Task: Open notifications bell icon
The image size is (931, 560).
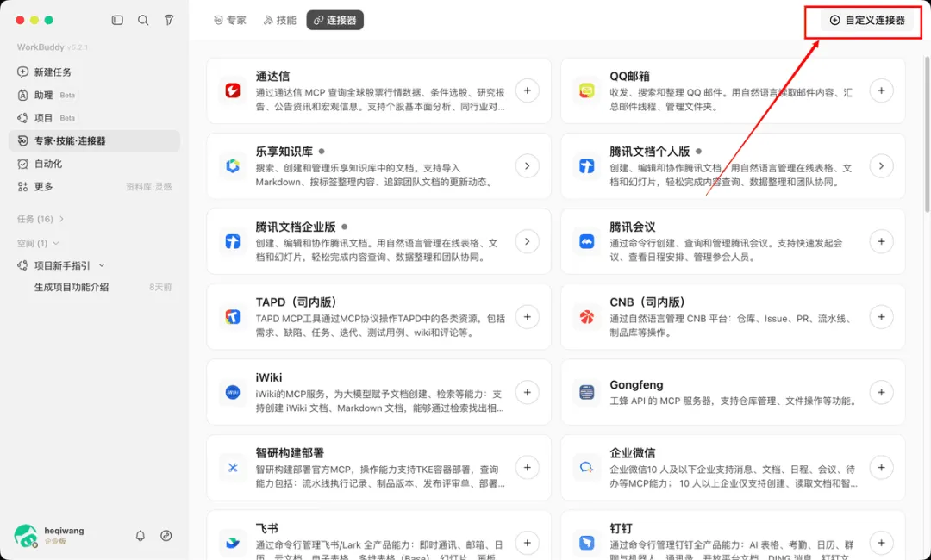Action: 141,536
